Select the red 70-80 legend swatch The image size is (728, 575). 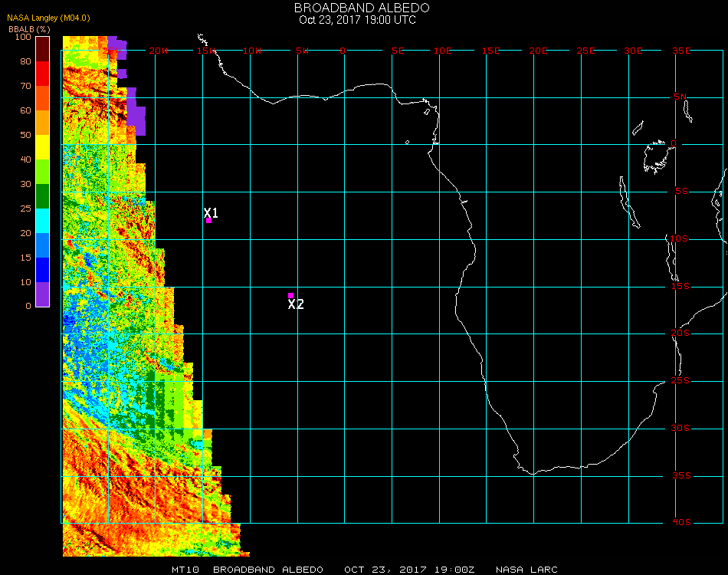tap(43, 74)
